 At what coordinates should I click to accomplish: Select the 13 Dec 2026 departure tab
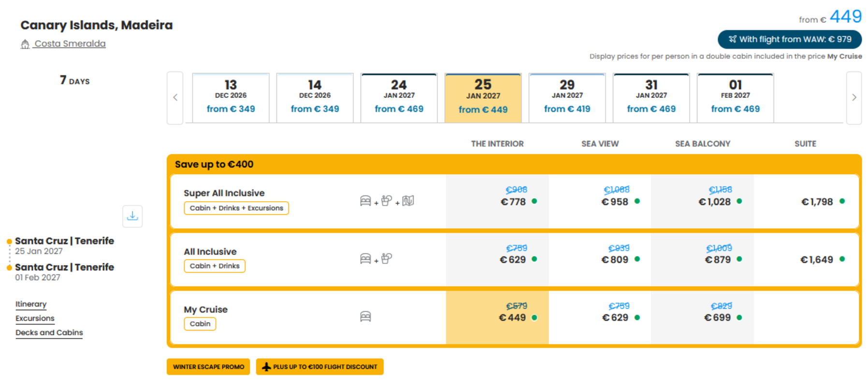231,98
